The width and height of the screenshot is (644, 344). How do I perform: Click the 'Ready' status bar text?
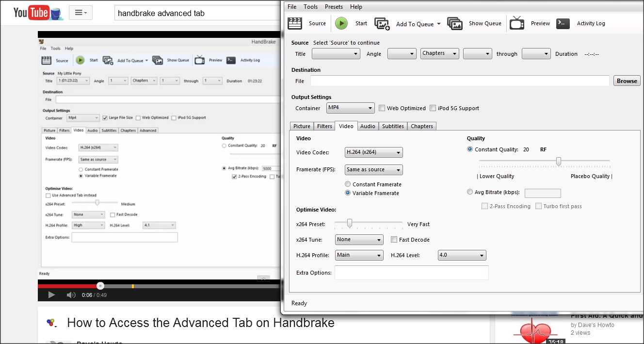[299, 303]
